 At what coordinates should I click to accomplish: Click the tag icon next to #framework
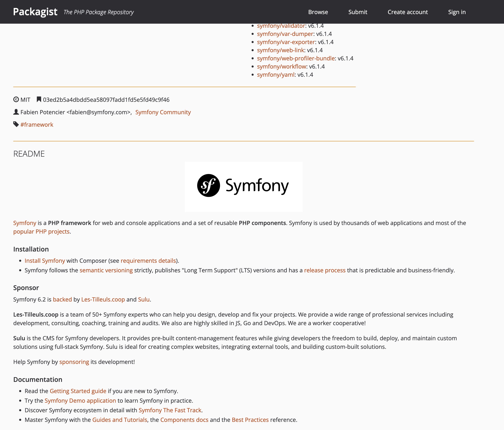(16, 124)
